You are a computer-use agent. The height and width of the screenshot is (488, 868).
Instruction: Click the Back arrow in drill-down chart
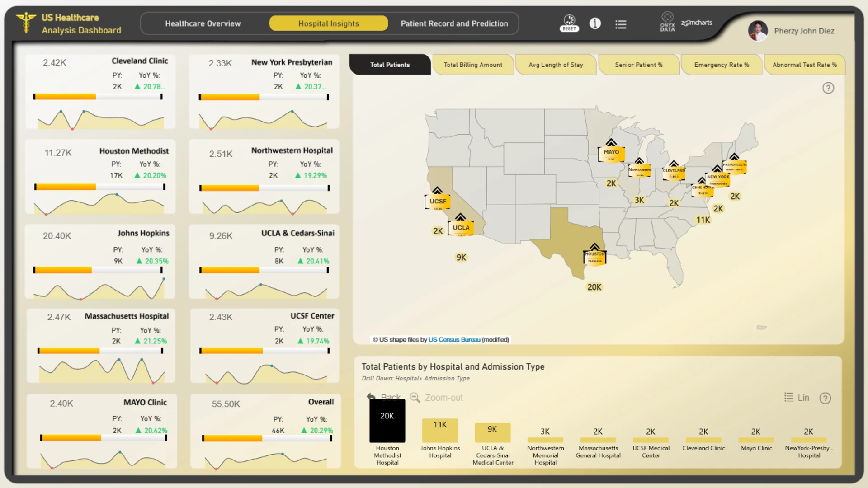pos(371,397)
